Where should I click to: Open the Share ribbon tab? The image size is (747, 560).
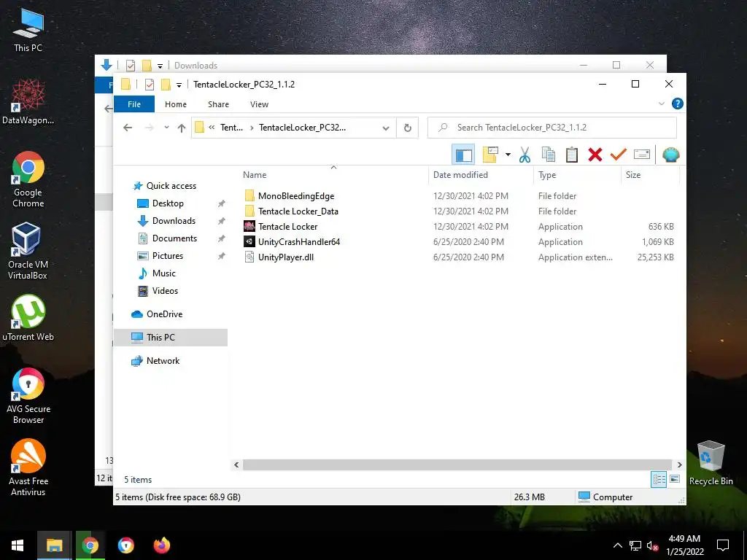click(x=218, y=104)
